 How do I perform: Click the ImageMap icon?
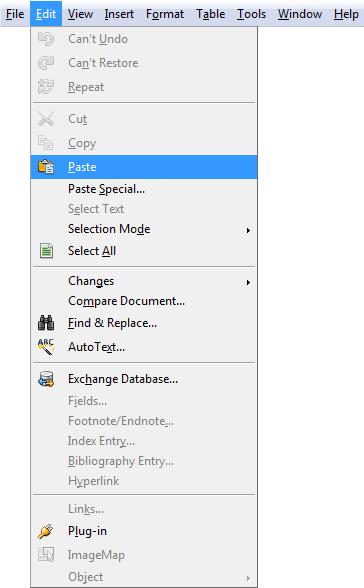pyautogui.click(x=46, y=555)
